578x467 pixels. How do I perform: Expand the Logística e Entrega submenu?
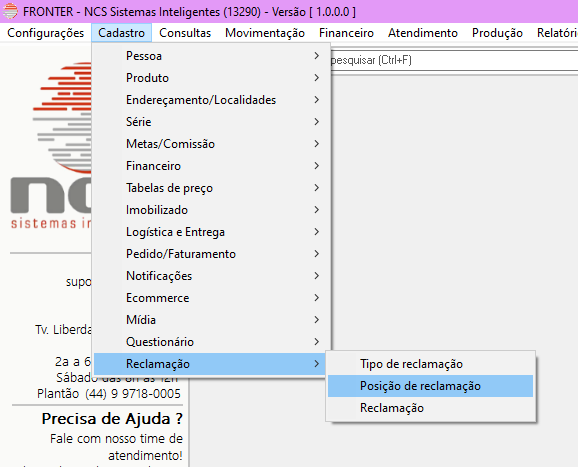click(x=212, y=232)
